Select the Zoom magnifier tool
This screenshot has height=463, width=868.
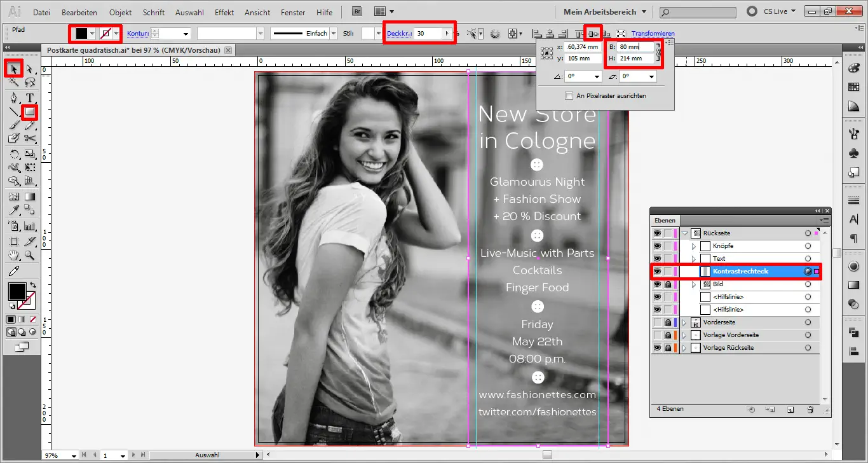29,256
